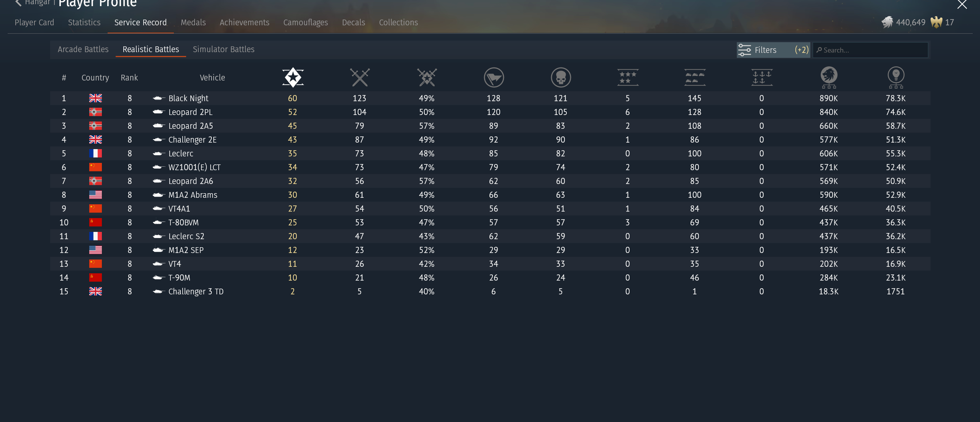
Task: Sort by ground kills tanks icon
Action: click(695, 77)
